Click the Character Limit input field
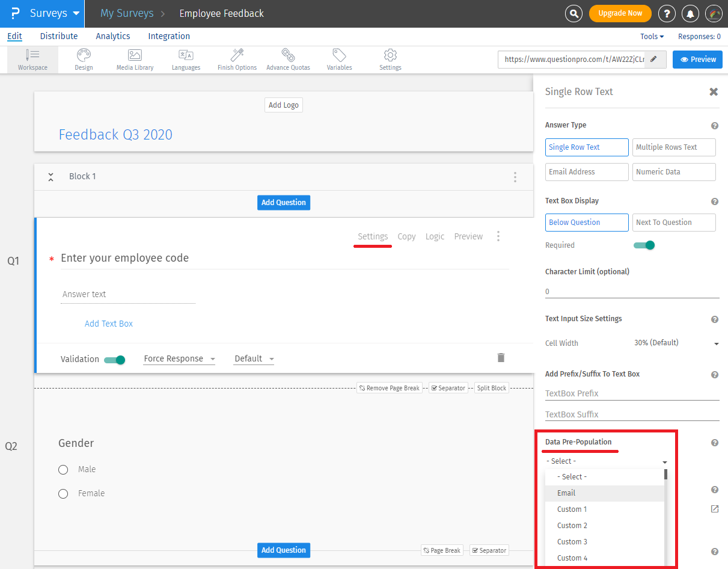Image resolution: width=728 pixels, height=569 pixels. (631, 291)
